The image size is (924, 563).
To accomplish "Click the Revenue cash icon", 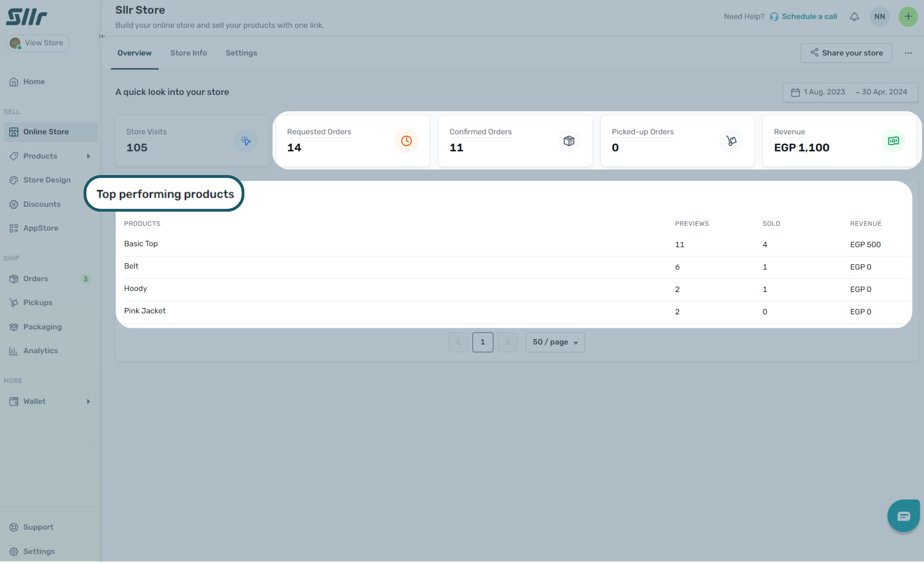I will pos(893,141).
